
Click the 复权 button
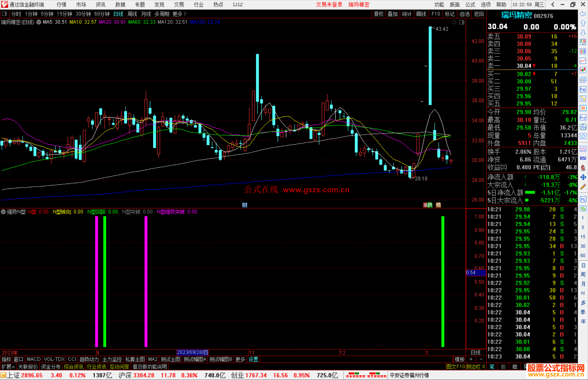(378, 14)
